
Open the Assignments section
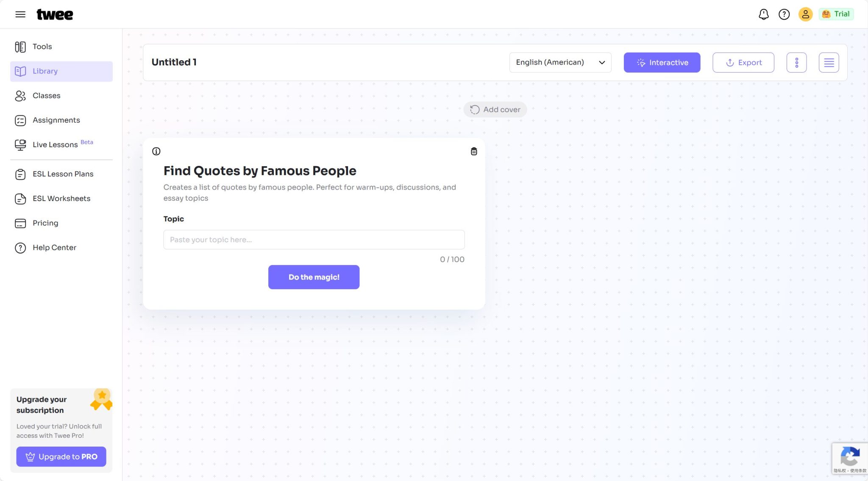pyautogui.click(x=56, y=120)
